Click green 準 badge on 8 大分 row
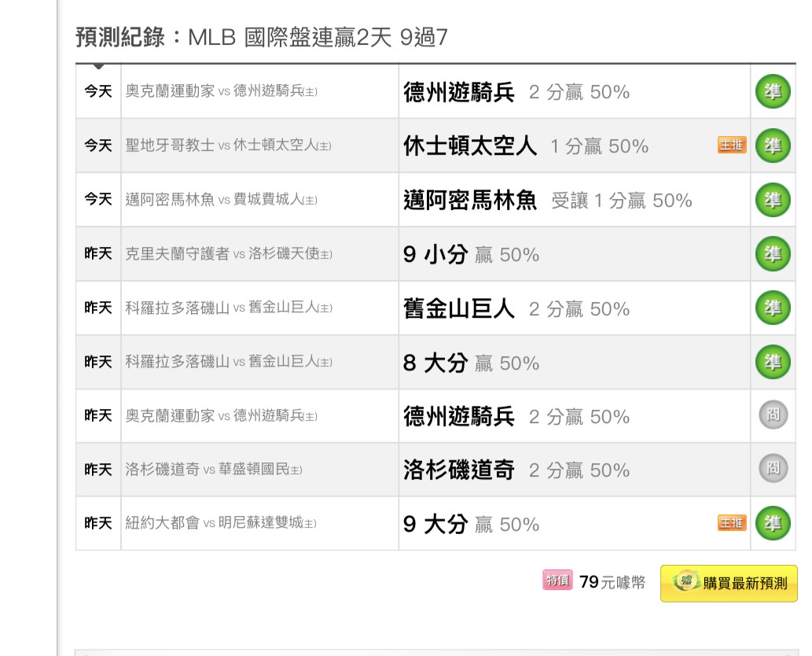 coord(773,362)
